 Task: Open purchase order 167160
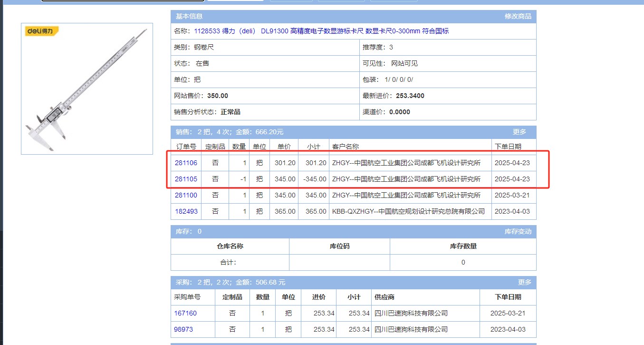click(185, 313)
